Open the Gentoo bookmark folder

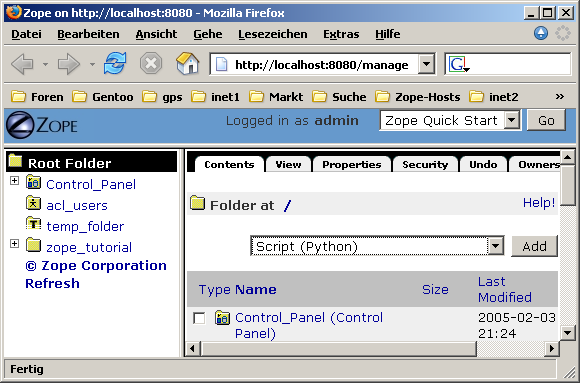pos(102,97)
